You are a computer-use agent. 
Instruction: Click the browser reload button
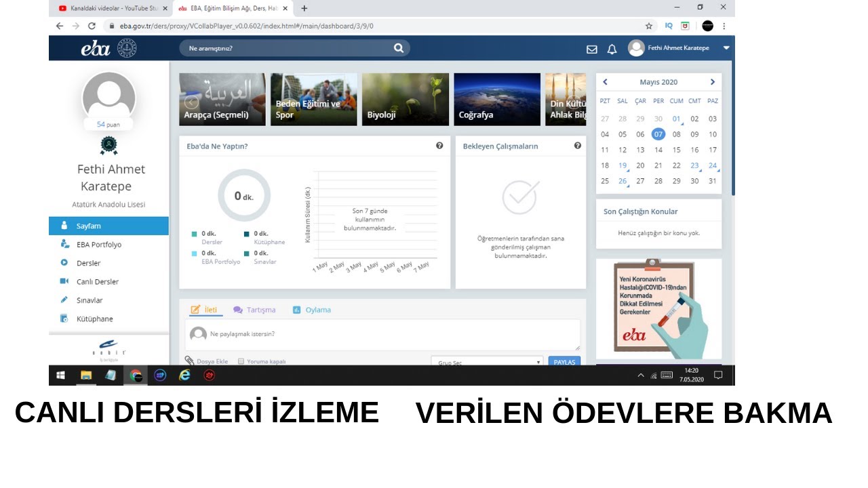[92, 26]
